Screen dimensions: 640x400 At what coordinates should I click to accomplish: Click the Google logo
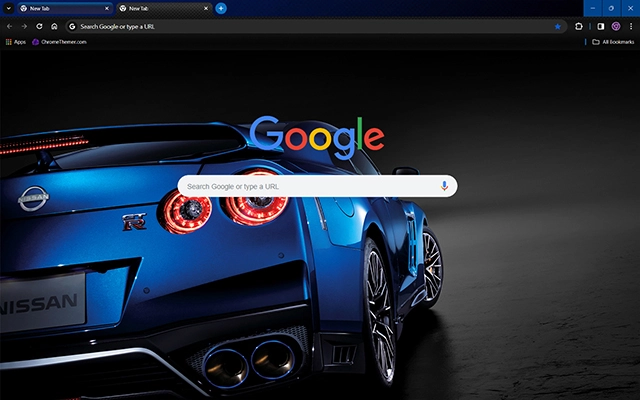317,138
